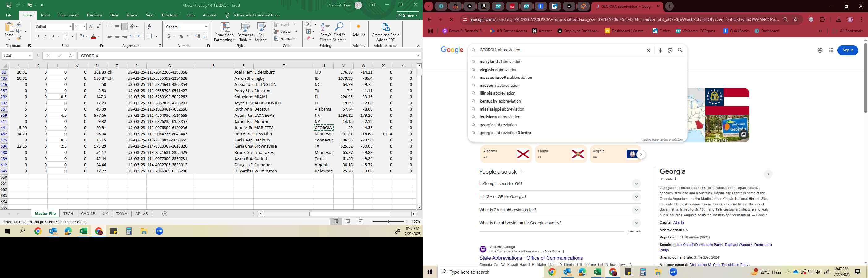Click the Excel zoom slider handle
The width and height of the screenshot is (868, 278).
388,221
